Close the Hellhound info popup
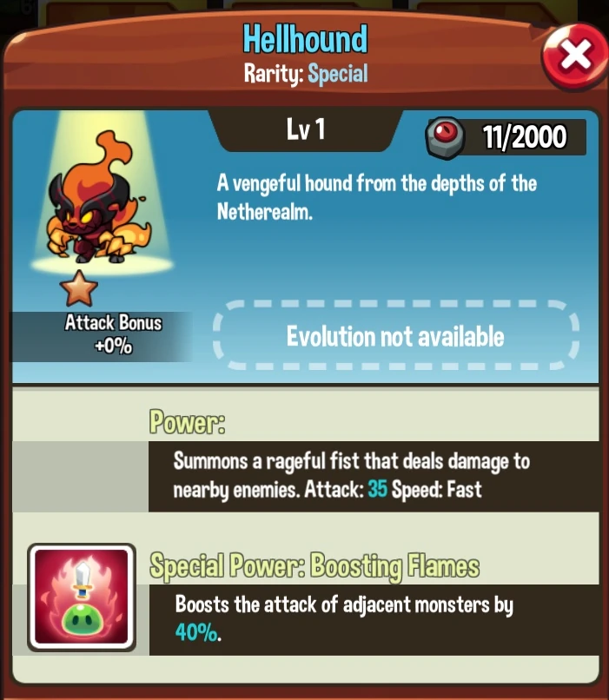 tap(575, 56)
